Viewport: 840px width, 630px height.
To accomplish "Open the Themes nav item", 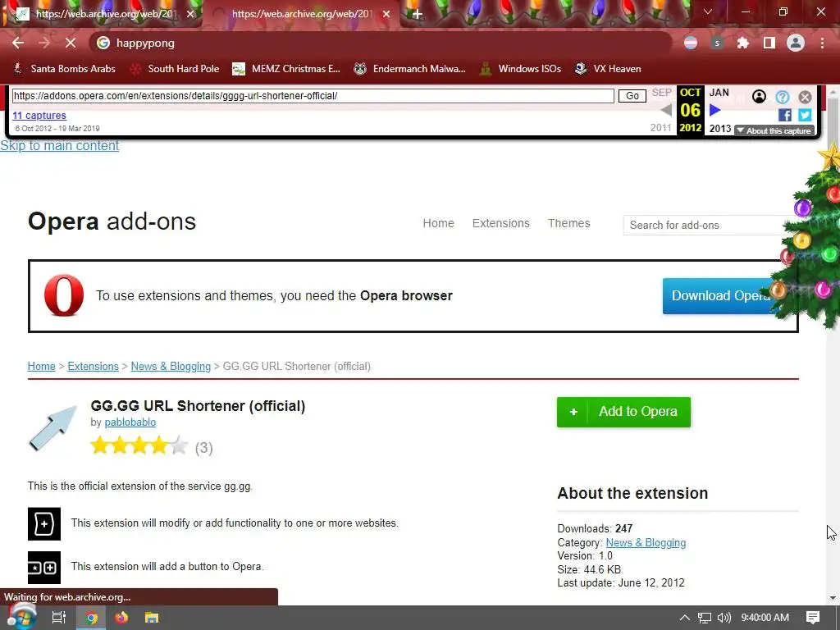I will (569, 223).
